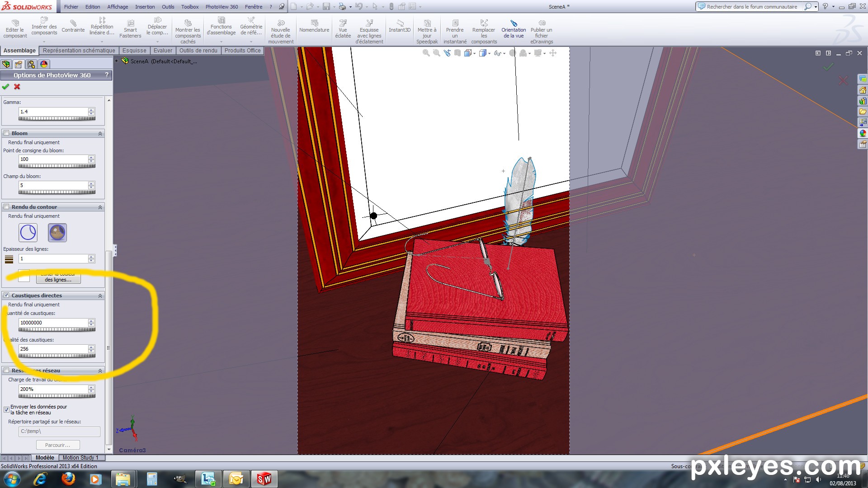Click Publier un fichier eDrawings tool
The height and width of the screenshot is (488, 868).
[542, 32]
